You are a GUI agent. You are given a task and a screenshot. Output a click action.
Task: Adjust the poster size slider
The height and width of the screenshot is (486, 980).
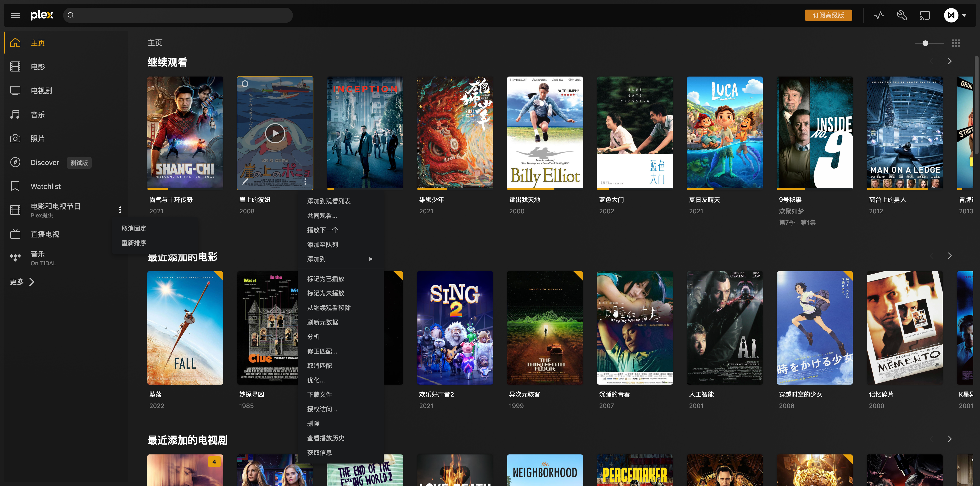925,43
